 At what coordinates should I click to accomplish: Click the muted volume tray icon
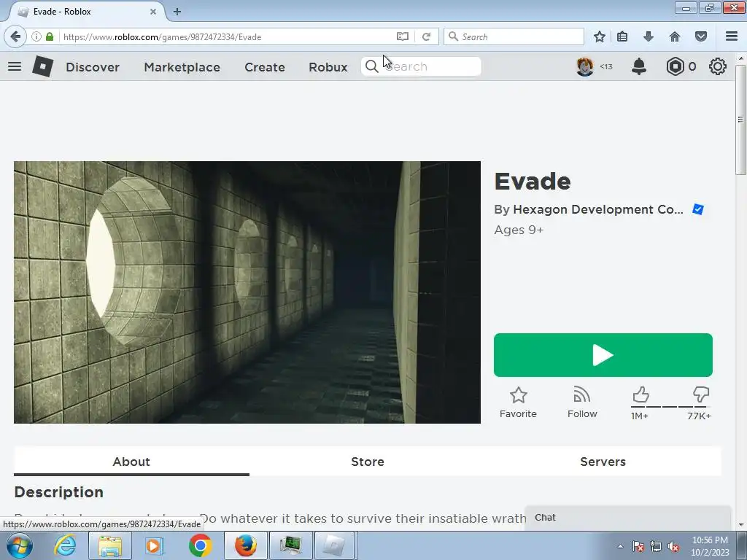(673, 547)
